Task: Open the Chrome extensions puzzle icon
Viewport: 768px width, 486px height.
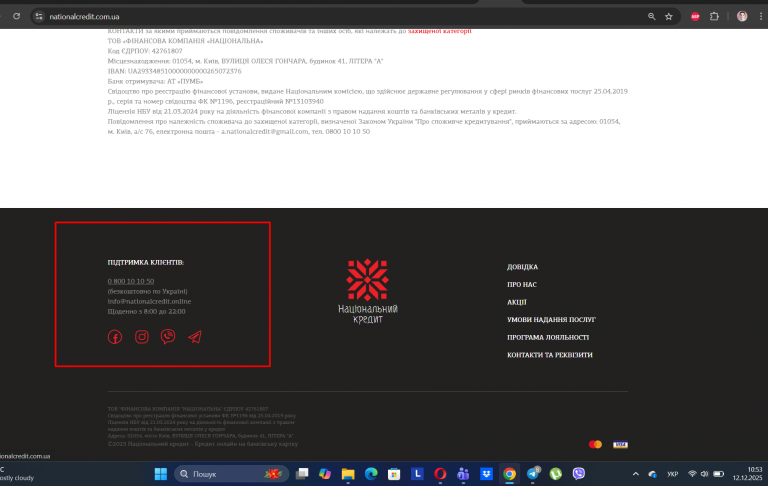Action: [x=714, y=17]
